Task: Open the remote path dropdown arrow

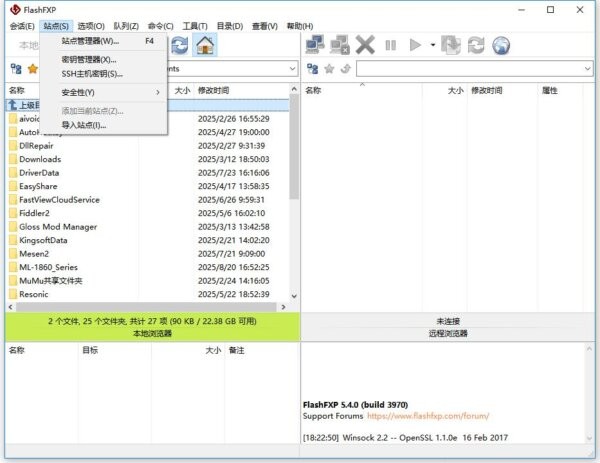Action: click(587, 69)
